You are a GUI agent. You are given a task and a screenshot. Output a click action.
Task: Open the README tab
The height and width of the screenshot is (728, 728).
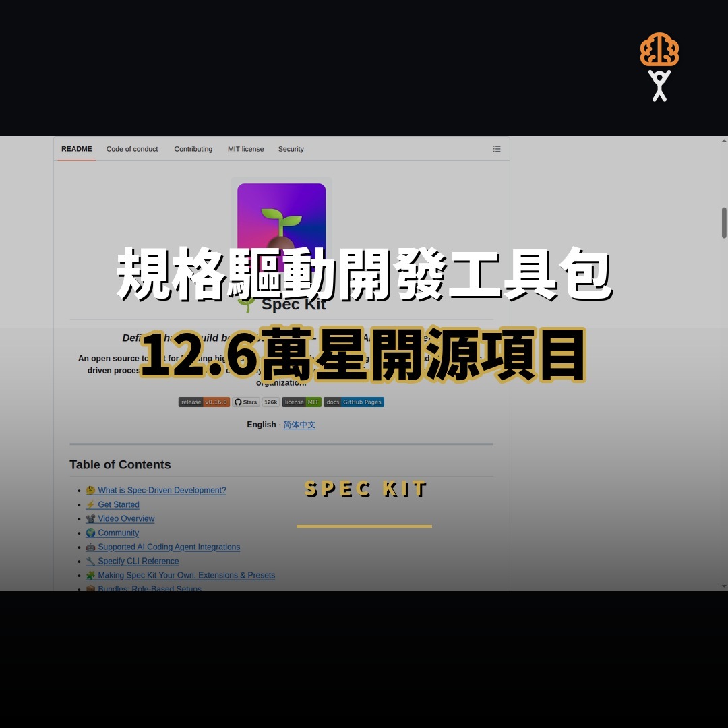point(77,149)
